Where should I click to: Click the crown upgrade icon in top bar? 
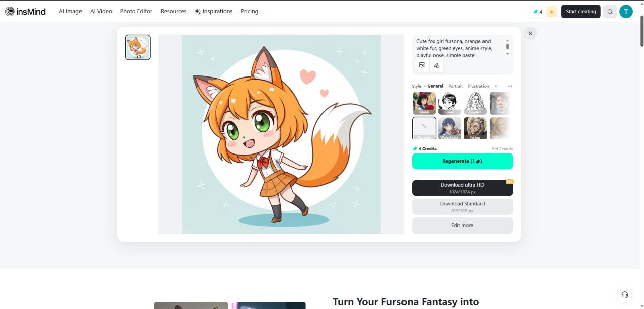[551, 11]
